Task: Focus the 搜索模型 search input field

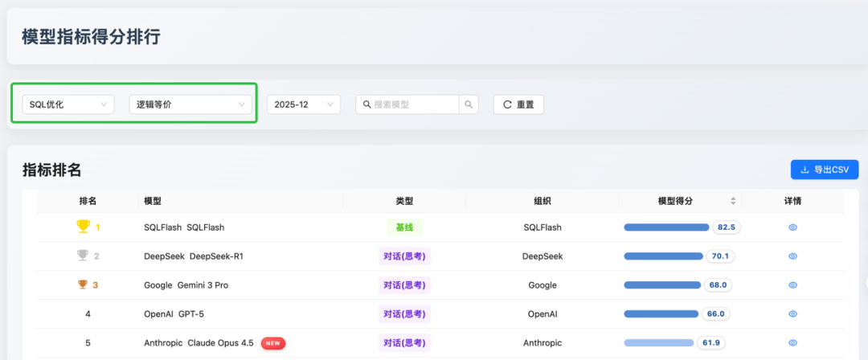Action: click(x=407, y=104)
